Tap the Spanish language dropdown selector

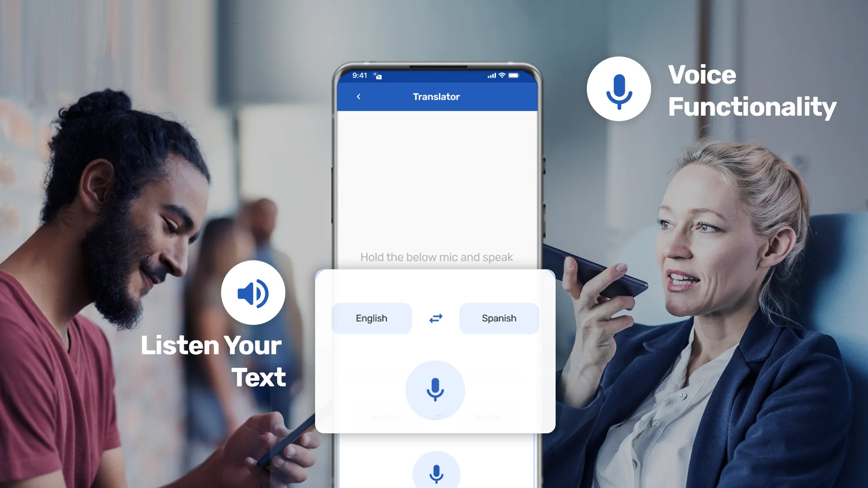click(x=498, y=318)
